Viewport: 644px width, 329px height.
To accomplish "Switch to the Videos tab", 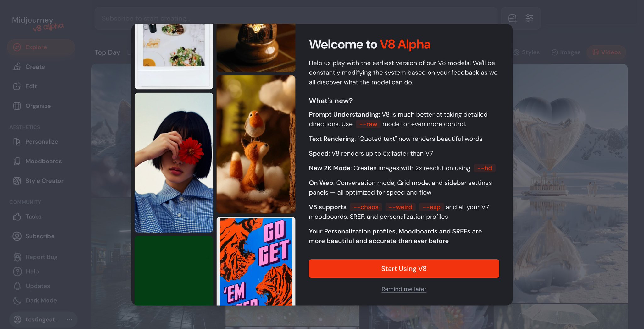I will click(x=607, y=52).
